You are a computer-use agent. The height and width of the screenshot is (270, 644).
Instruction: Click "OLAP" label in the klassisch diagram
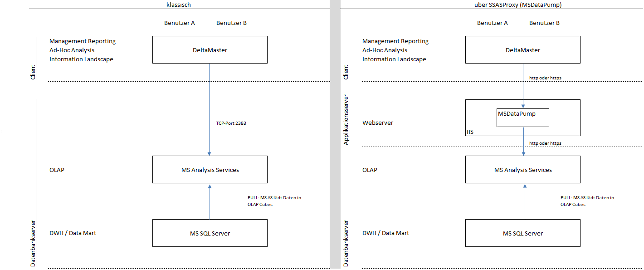[57, 170]
